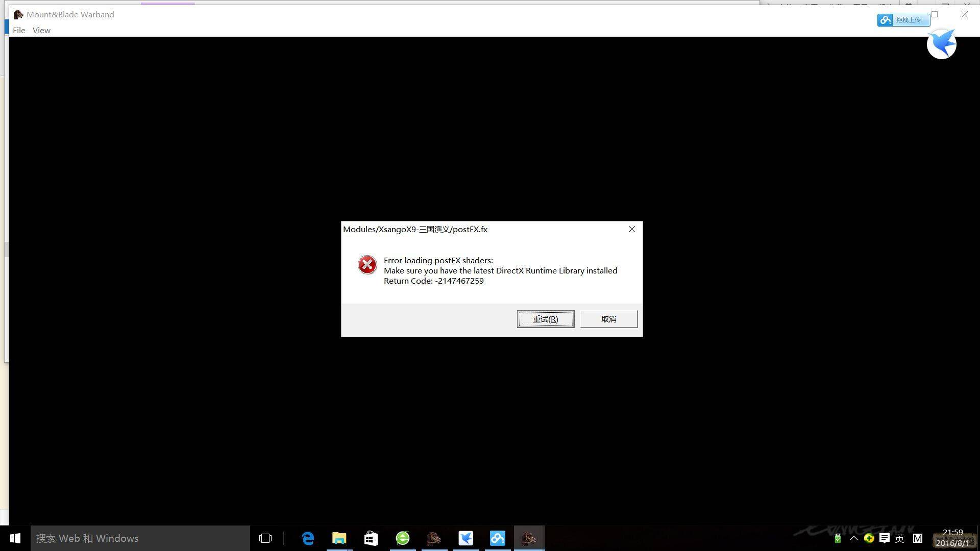Viewport: 980px width, 551px height.
Task: Open the green 360 browser taskbar icon
Action: point(403,538)
